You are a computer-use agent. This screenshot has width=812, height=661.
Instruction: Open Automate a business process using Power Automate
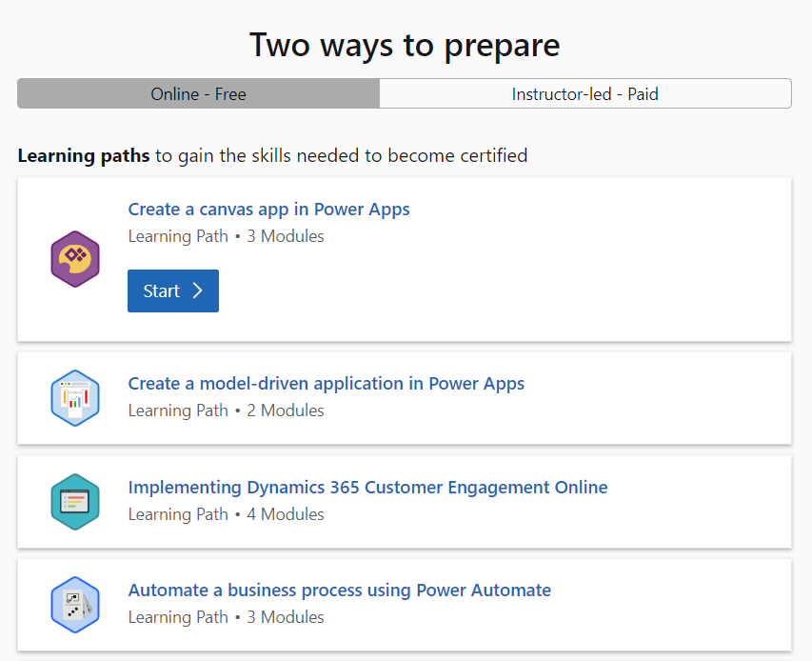point(339,591)
